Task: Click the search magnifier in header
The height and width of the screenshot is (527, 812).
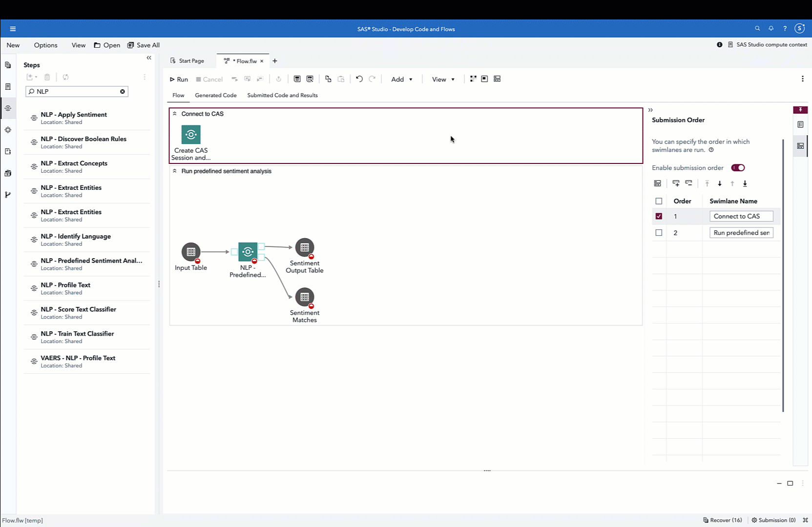Action: (x=757, y=29)
